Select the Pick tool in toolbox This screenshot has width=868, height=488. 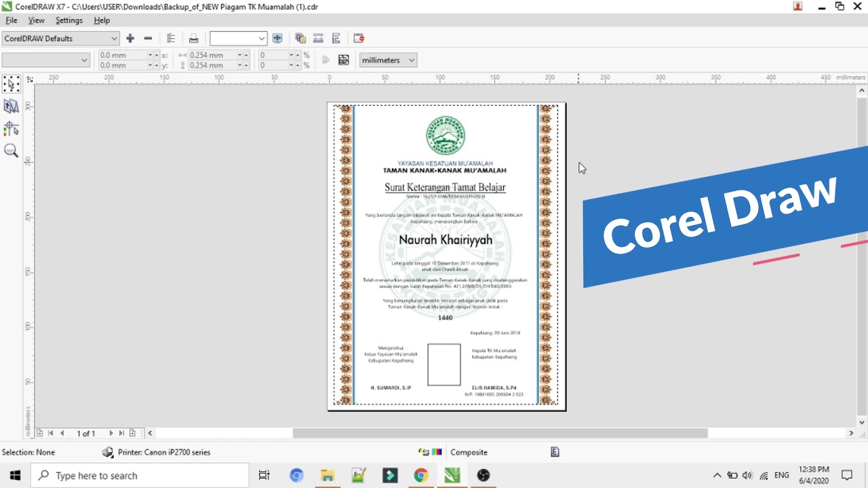click(11, 84)
